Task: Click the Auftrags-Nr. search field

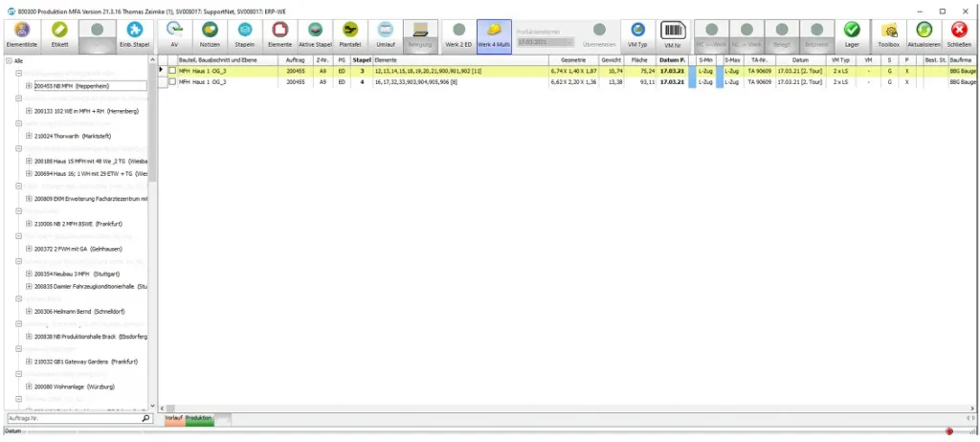Action: (x=72, y=418)
